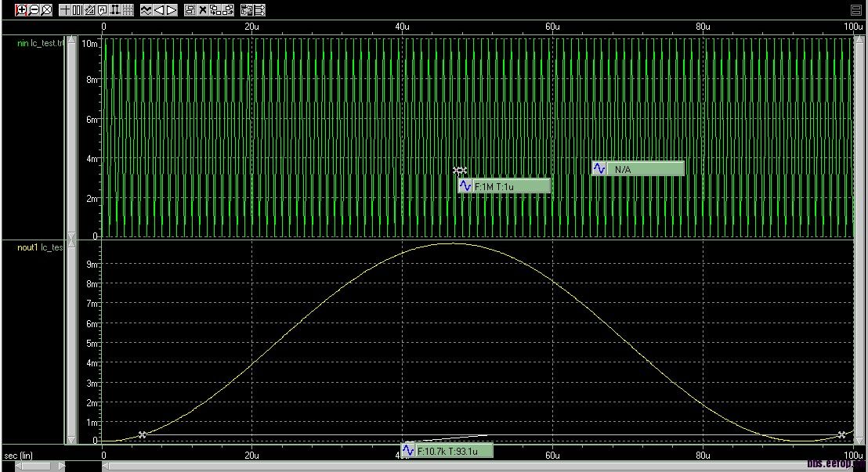Click the zoom out magnifier icon
This screenshot has height=472, width=868.
tap(34, 10)
